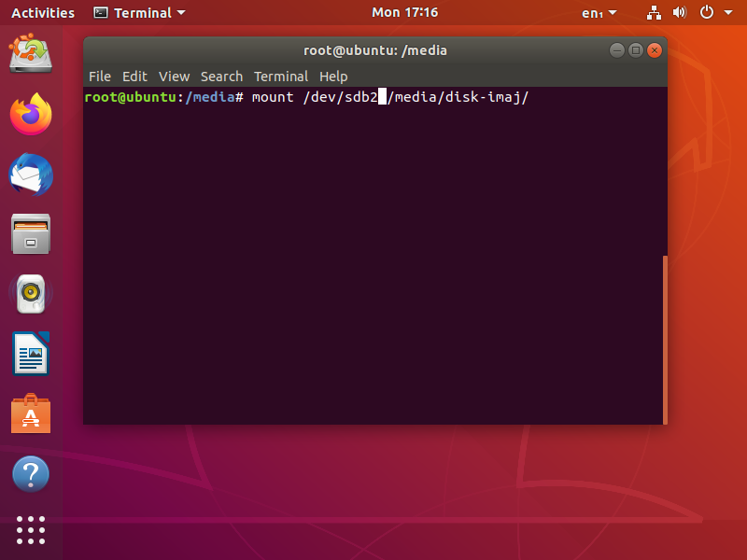Click the terminal's orange scrollbar
747x560 pixels.
tap(665, 340)
